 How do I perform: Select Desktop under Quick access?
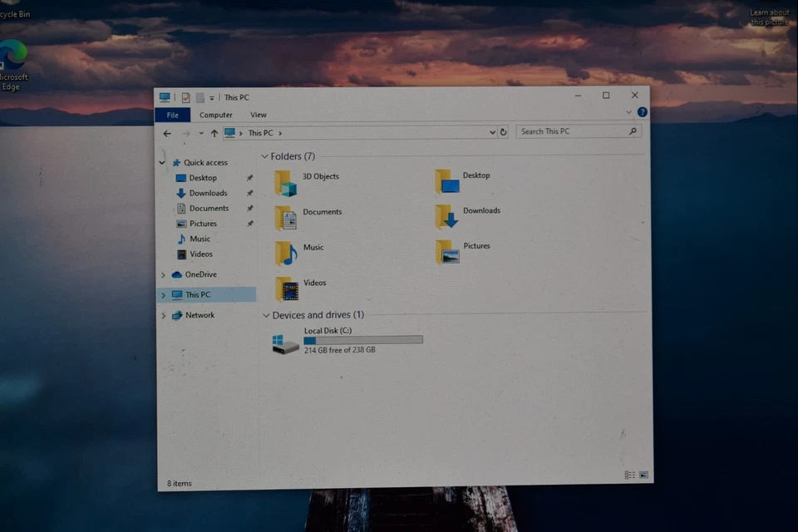[x=203, y=178]
